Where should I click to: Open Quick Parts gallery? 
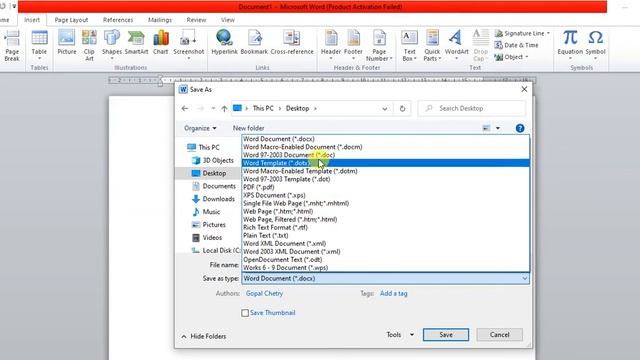(432, 46)
